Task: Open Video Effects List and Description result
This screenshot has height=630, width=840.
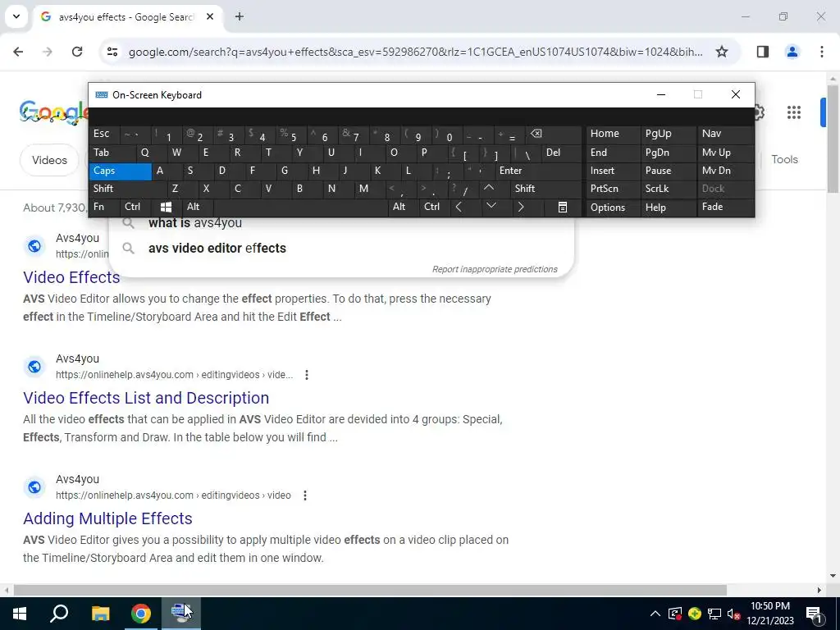Action: pyautogui.click(x=146, y=398)
